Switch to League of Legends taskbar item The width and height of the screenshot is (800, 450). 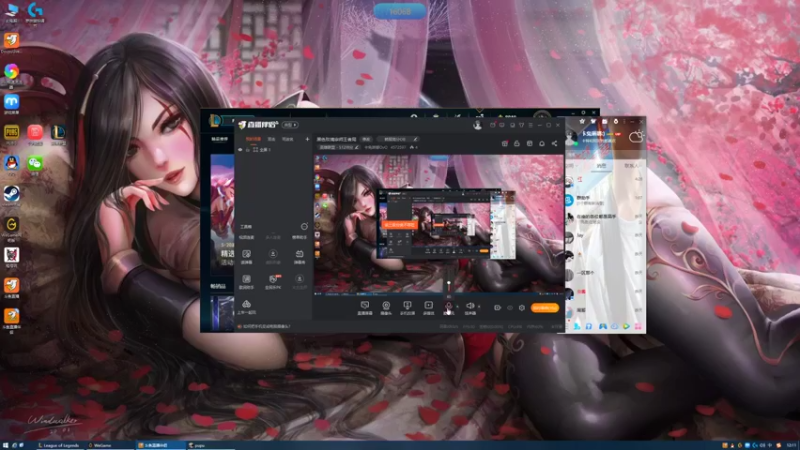coord(59,445)
